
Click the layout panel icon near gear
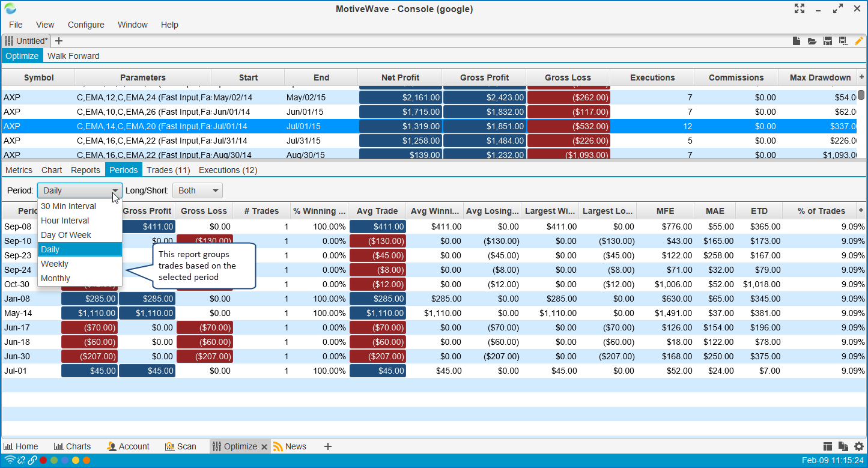(x=828, y=446)
